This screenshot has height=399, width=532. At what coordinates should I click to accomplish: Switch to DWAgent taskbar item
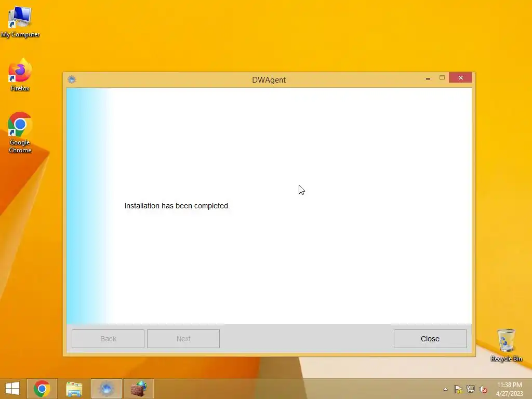tap(106, 389)
